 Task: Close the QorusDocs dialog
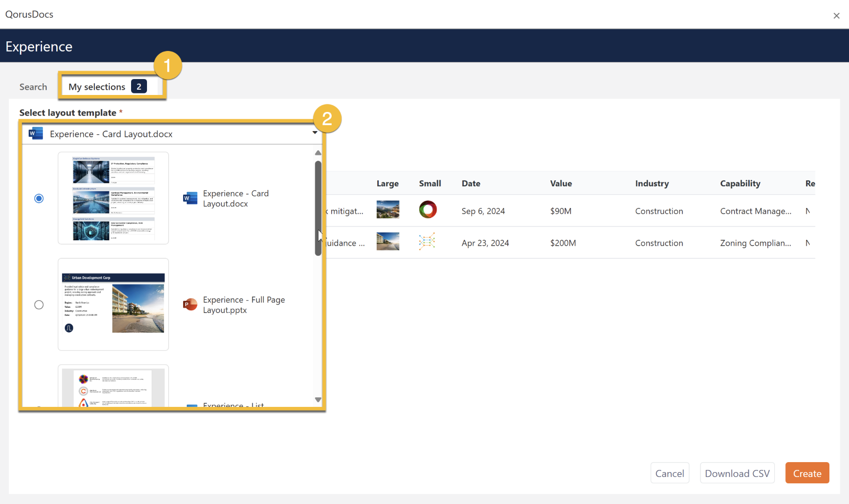pos(836,16)
